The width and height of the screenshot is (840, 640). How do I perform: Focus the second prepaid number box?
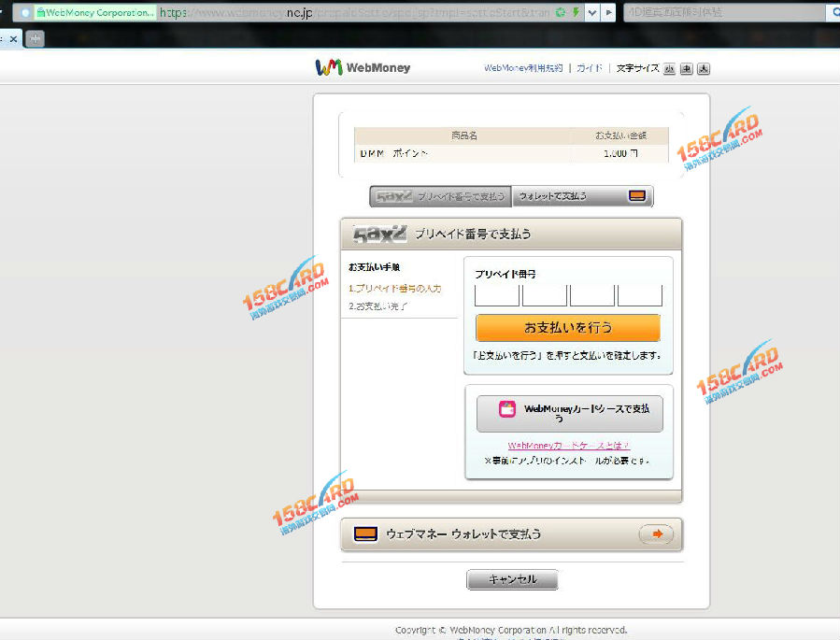545,295
